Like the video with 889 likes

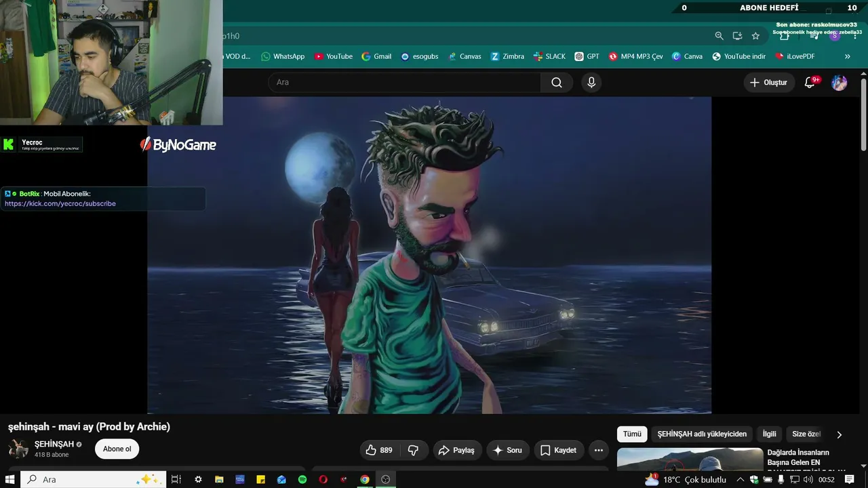coord(379,450)
